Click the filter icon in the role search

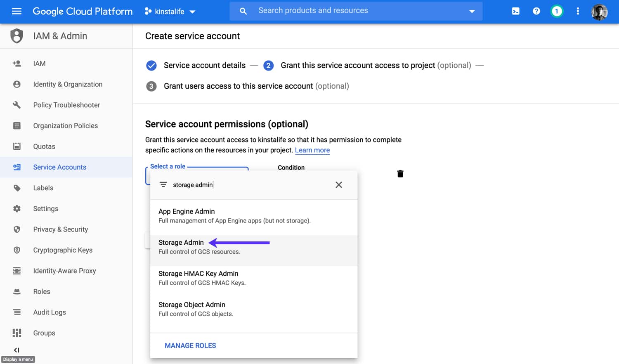pyautogui.click(x=163, y=184)
